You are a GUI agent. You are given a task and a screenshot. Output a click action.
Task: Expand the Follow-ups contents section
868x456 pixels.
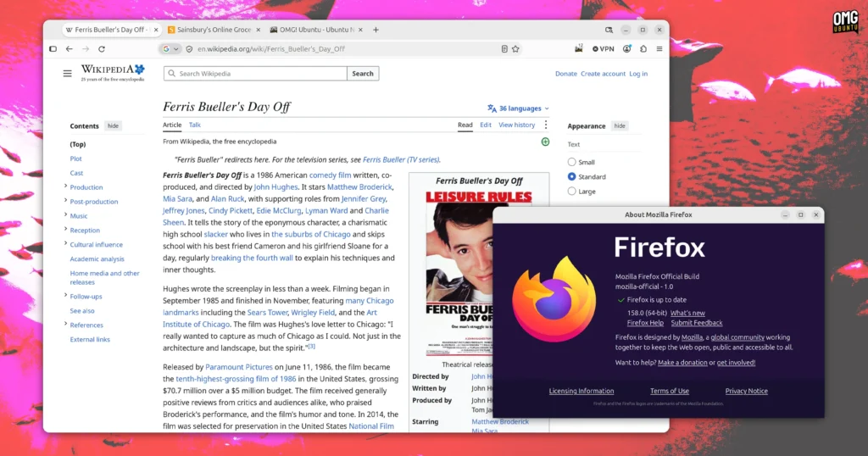point(65,296)
